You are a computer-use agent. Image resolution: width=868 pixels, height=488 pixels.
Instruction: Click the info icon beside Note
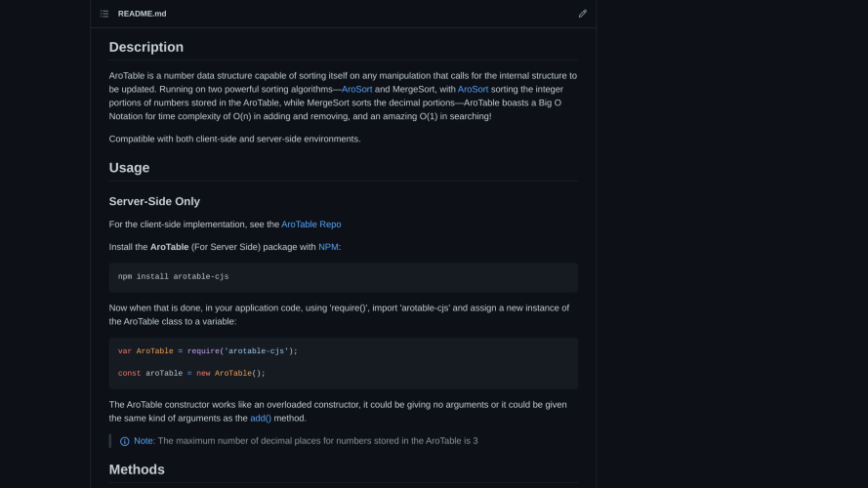[x=125, y=441]
